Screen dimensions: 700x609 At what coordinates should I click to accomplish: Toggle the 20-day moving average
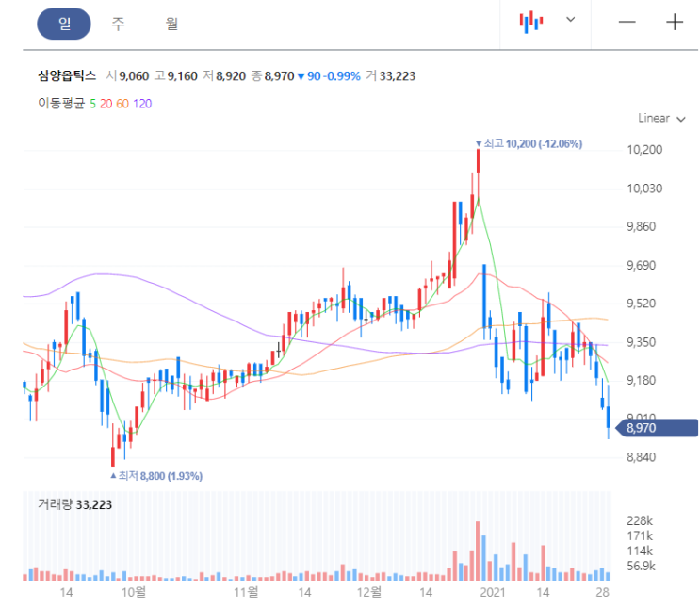(x=106, y=104)
